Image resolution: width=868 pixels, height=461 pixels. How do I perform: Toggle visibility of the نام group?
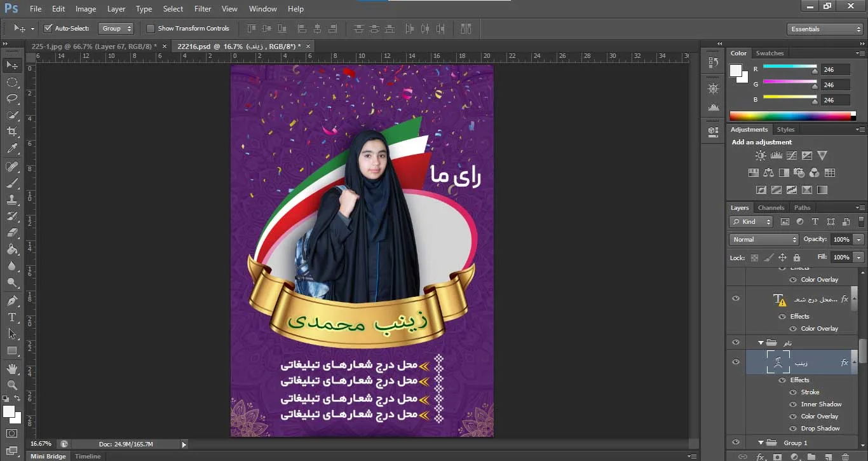[736, 343]
